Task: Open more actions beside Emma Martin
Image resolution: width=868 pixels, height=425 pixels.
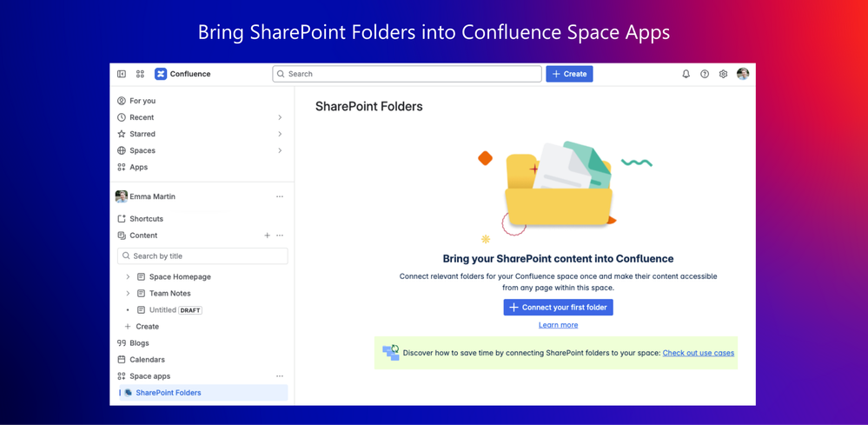Action: pos(280,196)
